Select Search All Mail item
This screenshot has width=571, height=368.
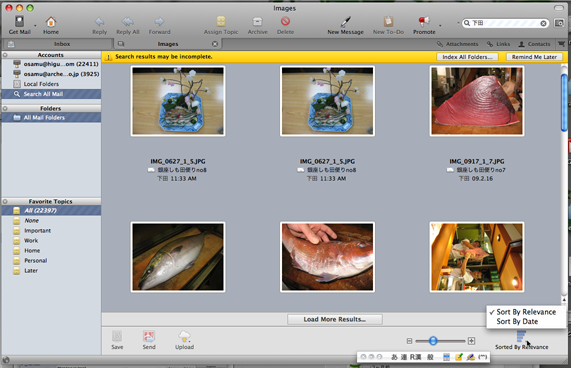pyautogui.click(x=51, y=94)
